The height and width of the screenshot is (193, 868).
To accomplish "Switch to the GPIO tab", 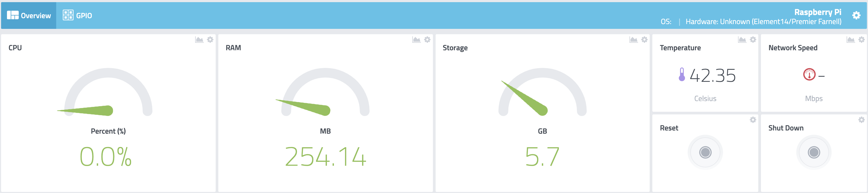I will (x=78, y=16).
